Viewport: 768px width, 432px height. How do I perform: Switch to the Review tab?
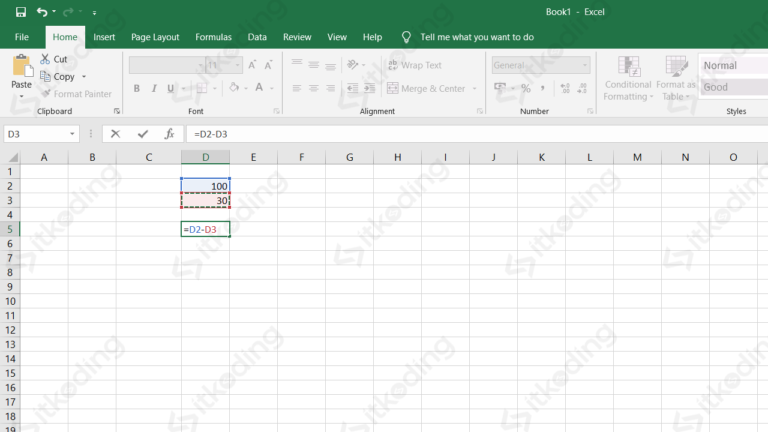pyautogui.click(x=297, y=37)
